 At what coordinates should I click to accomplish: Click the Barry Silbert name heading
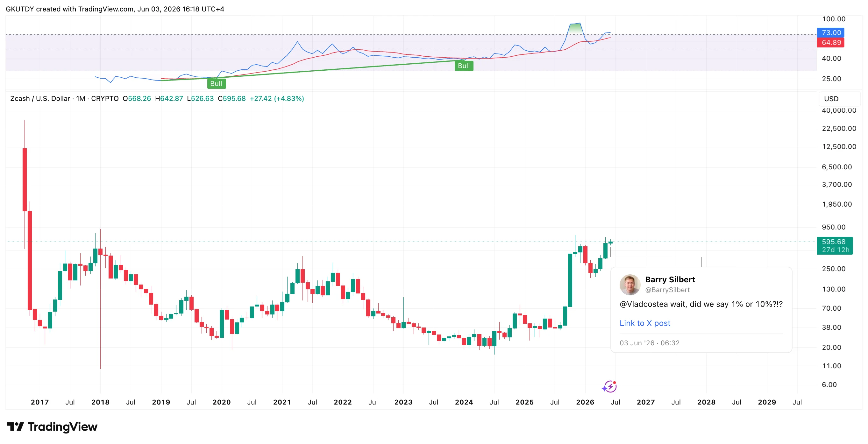tap(670, 279)
